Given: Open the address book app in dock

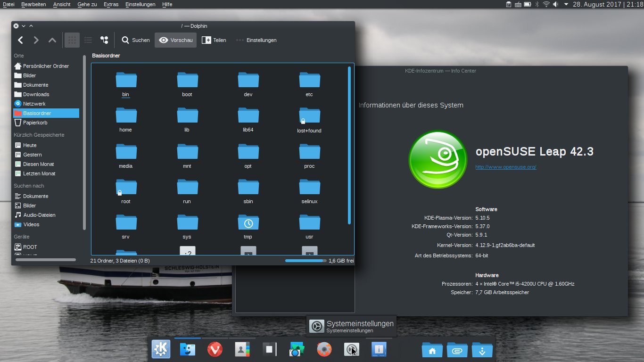Looking at the screenshot, I should tap(242, 349).
